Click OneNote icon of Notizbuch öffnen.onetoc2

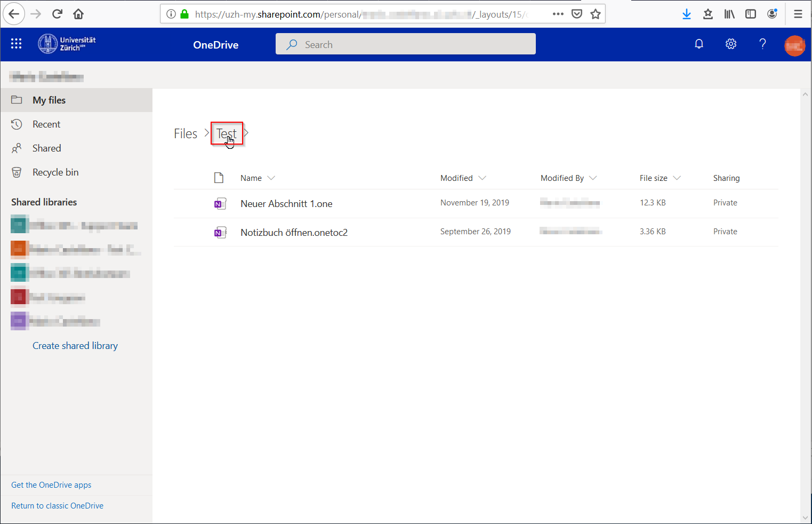[220, 232]
